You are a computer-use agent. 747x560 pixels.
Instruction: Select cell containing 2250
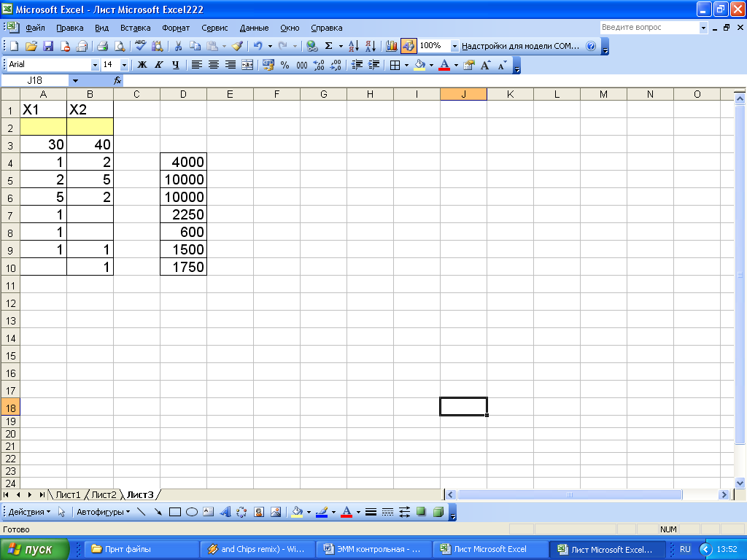tap(183, 215)
